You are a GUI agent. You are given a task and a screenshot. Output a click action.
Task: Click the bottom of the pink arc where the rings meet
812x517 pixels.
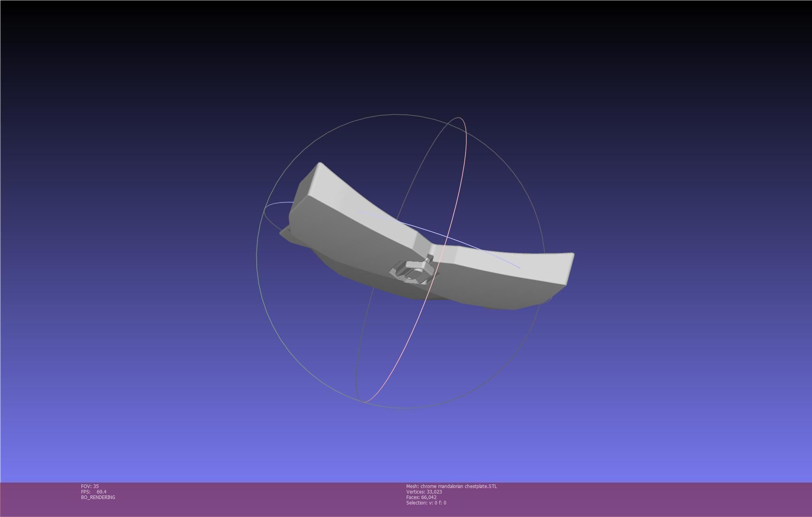(364, 401)
